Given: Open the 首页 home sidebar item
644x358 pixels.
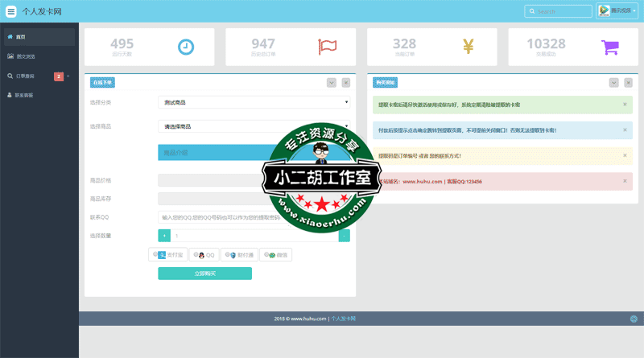Looking at the screenshot, I should (x=38, y=37).
